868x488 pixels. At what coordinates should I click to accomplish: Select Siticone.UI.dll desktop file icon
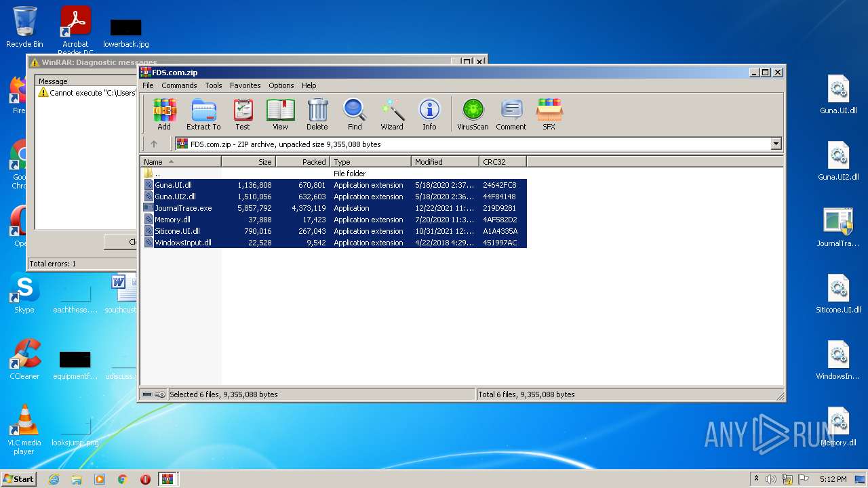838,294
